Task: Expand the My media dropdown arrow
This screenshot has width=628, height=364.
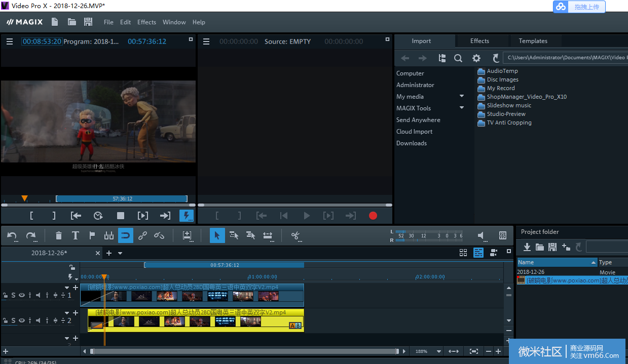Action: point(462,96)
